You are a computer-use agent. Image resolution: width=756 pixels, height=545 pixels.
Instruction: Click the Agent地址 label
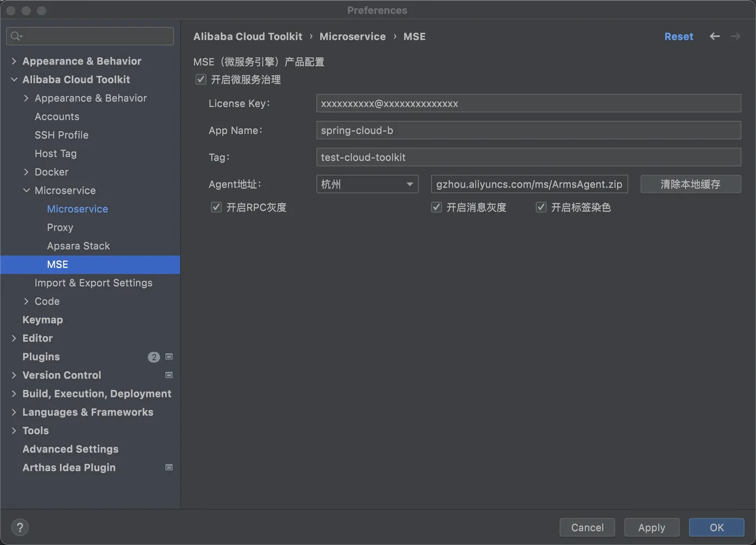pyautogui.click(x=235, y=184)
